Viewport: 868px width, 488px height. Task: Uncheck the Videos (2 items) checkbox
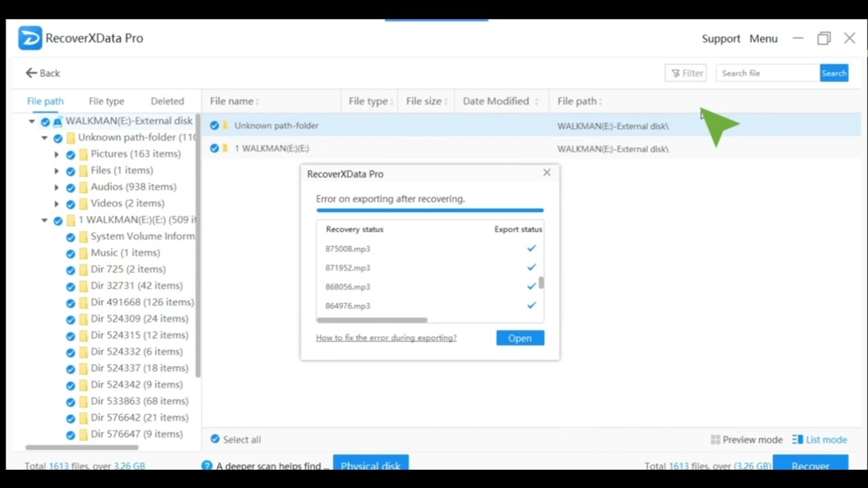[71, 203]
